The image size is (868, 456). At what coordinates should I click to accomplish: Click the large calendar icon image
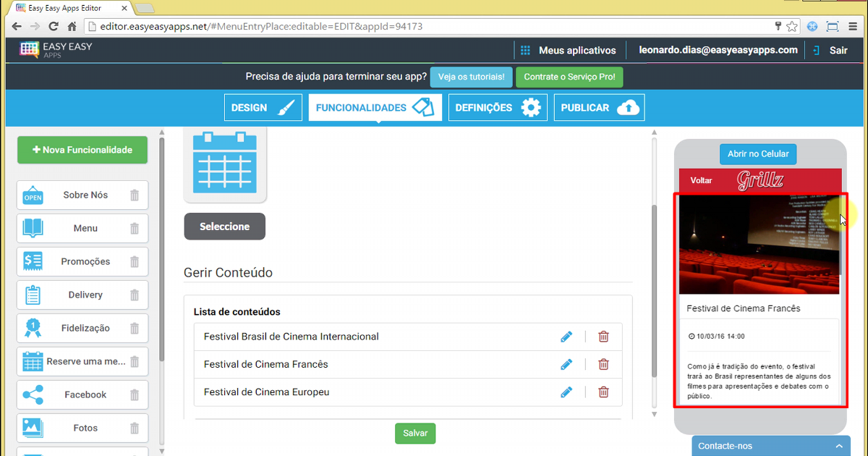[x=225, y=163]
